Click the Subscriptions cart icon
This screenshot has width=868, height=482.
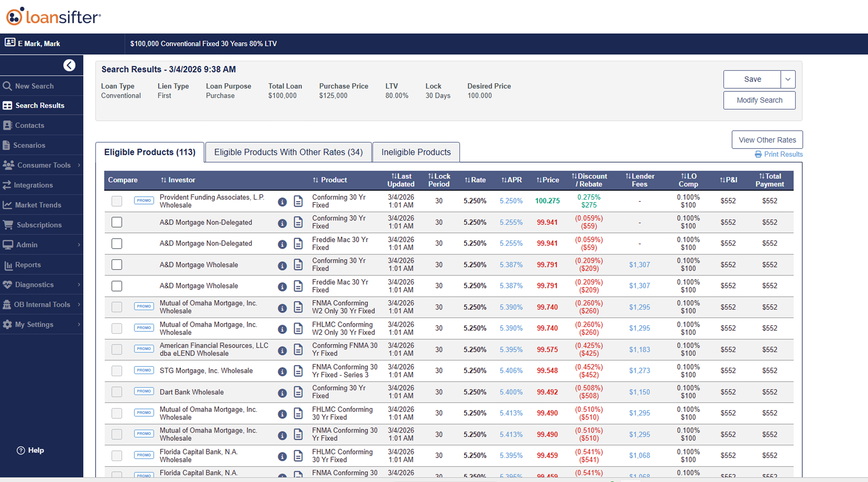8,224
